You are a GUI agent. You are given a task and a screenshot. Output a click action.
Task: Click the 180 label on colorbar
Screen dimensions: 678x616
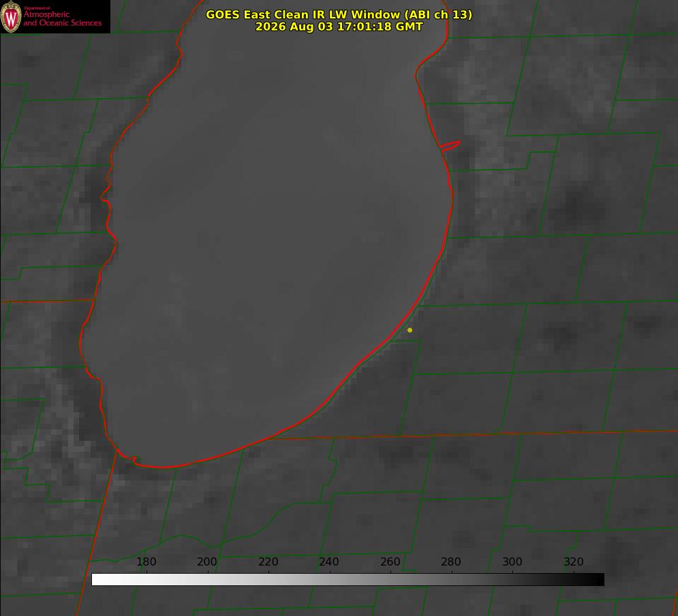pyautogui.click(x=146, y=561)
